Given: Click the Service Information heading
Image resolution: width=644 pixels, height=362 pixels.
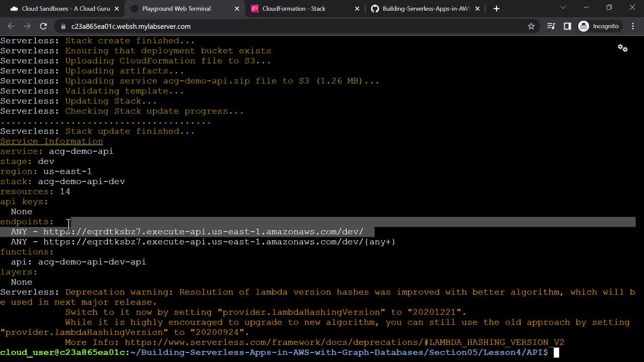Looking at the screenshot, I should [x=51, y=141].
